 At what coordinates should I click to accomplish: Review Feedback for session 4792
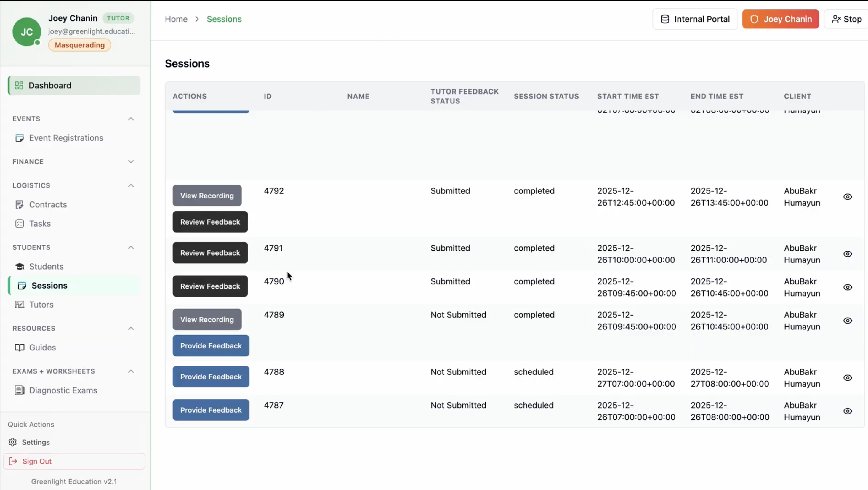[210, 222]
